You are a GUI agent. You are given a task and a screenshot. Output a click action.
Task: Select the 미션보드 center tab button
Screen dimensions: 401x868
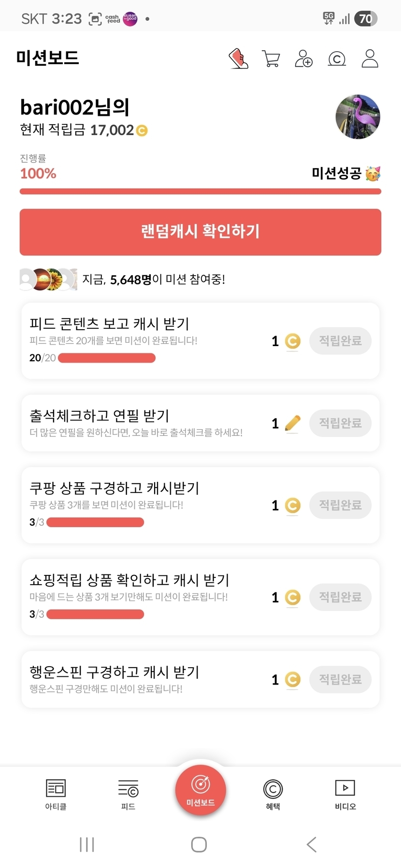tap(200, 790)
